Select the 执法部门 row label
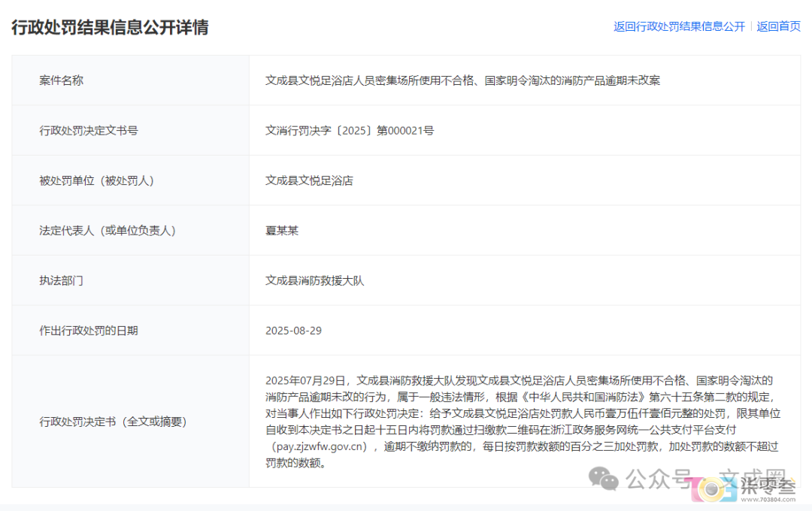Screen dimensions: 812x511 61,280
